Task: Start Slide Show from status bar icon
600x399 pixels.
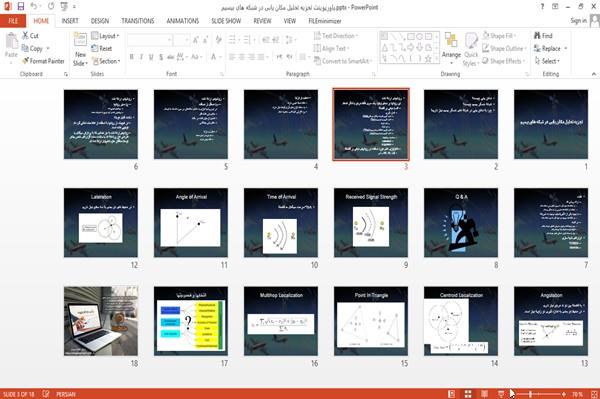Action: click(501, 394)
